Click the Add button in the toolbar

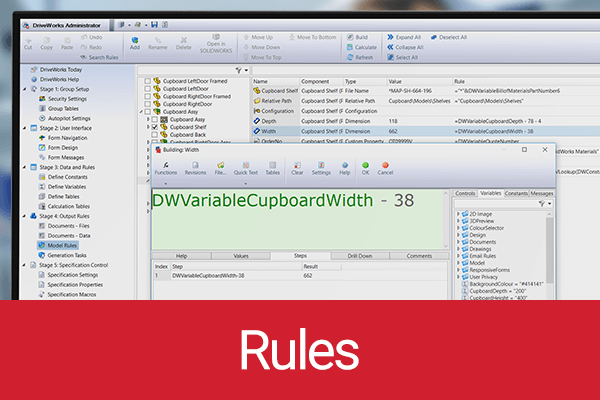pyautogui.click(x=135, y=43)
